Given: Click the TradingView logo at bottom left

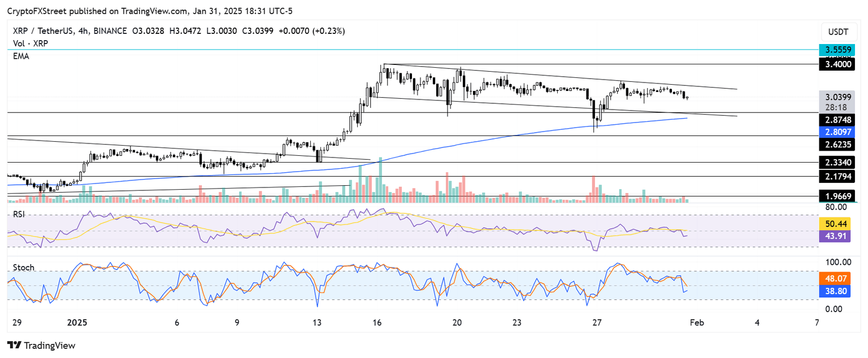Looking at the screenshot, I should [x=41, y=345].
